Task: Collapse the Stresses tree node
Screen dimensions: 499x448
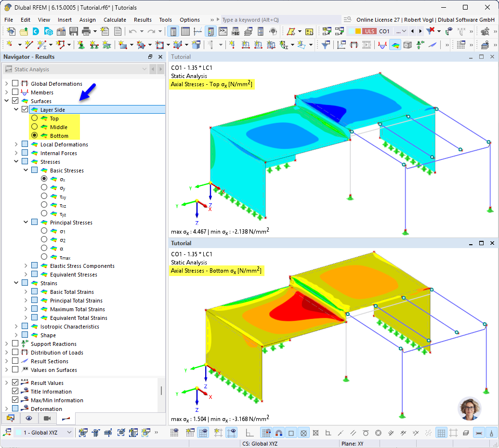Action: pyautogui.click(x=16, y=161)
